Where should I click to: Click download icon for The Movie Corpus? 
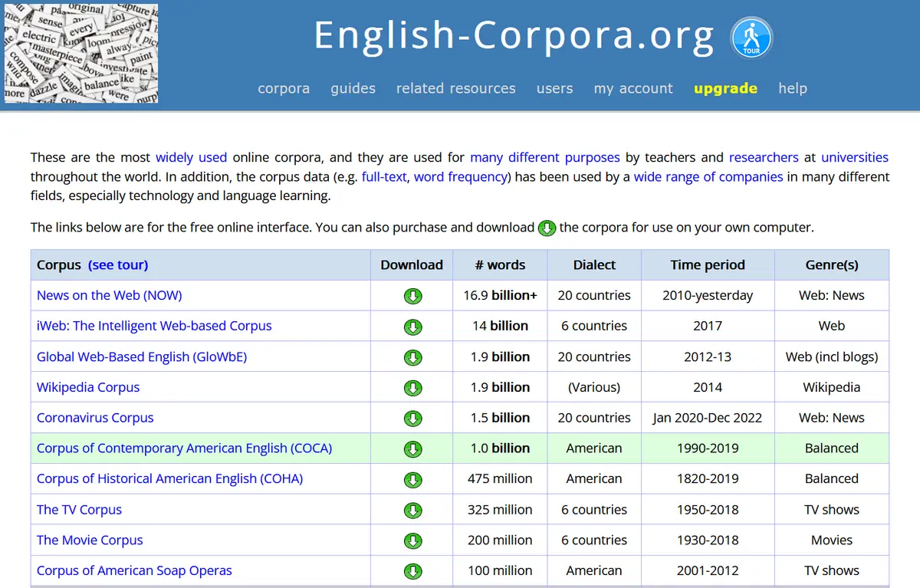click(412, 540)
